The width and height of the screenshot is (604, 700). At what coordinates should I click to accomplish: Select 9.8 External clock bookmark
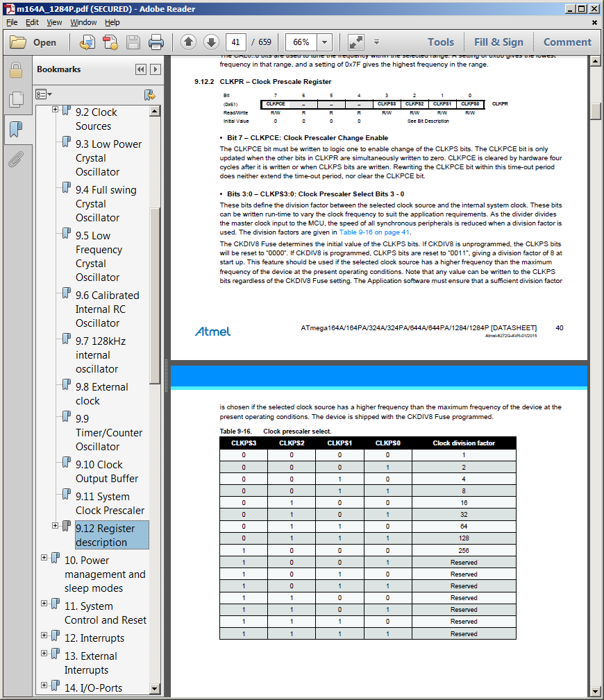coord(102,394)
